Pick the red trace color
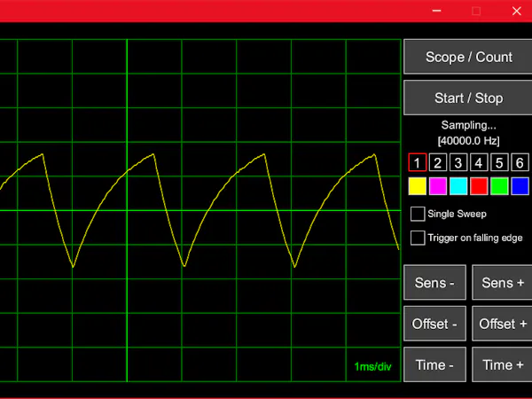This screenshot has width=532, height=399. tap(479, 186)
